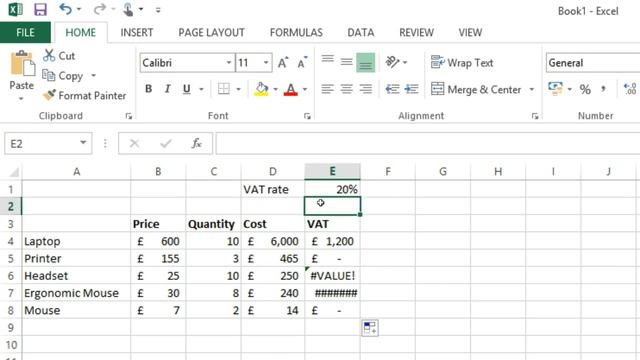640x360 pixels.
Task: Increase font size with the larger A
Action: 283,62
